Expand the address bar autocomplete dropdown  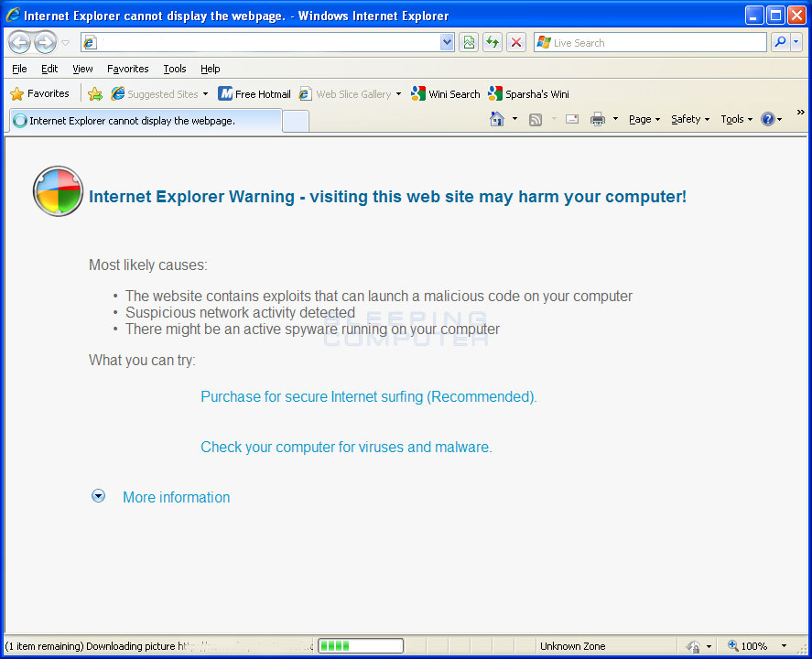(447, 42)
